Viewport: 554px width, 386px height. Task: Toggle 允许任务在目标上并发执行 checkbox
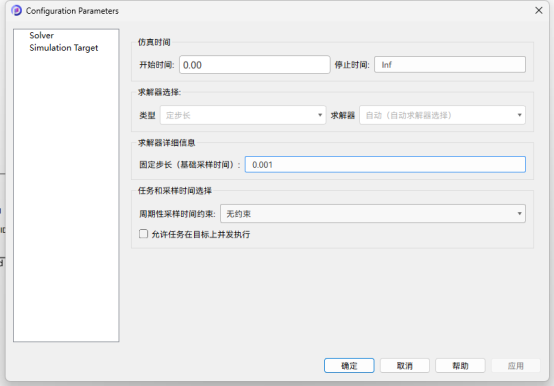click(x=143, y=234)
